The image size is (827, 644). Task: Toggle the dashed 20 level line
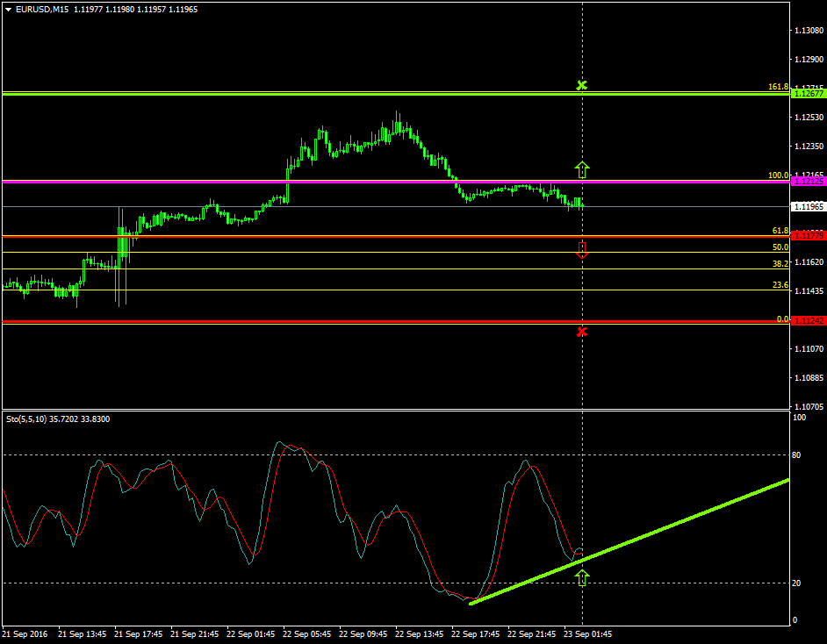point(351,582)
